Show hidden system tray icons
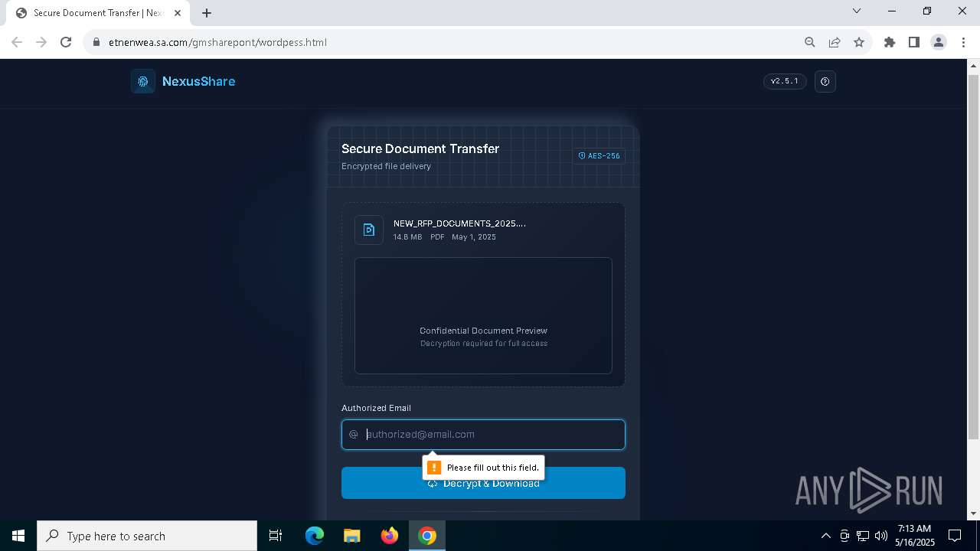980x551 pixels. (x=825, y=536)
